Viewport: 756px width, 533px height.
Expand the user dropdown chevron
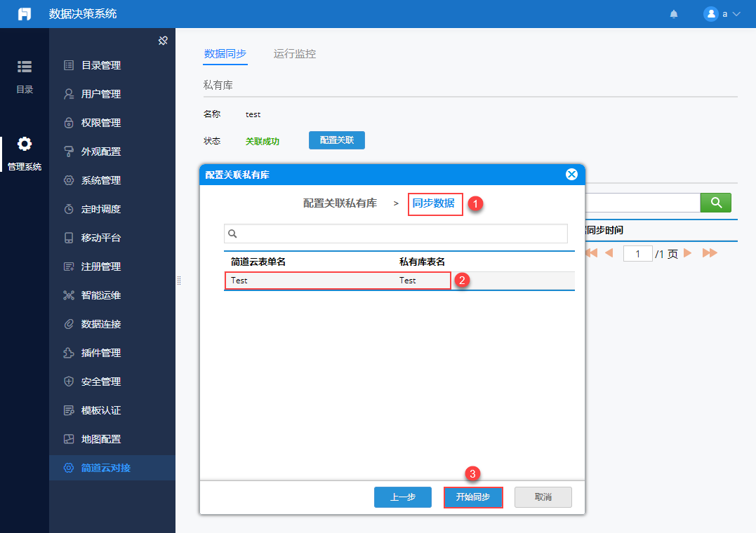point(736,14)
